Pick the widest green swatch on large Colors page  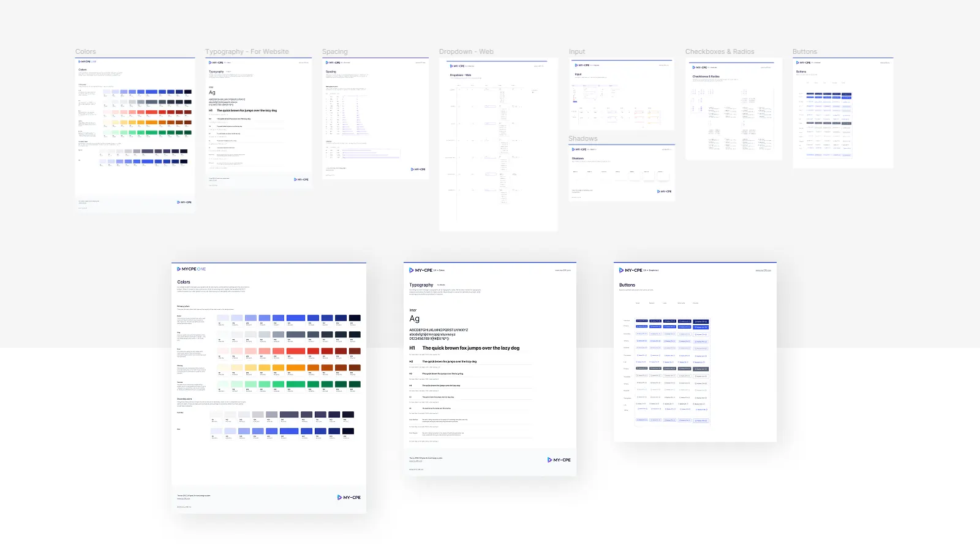click(296, 384)
